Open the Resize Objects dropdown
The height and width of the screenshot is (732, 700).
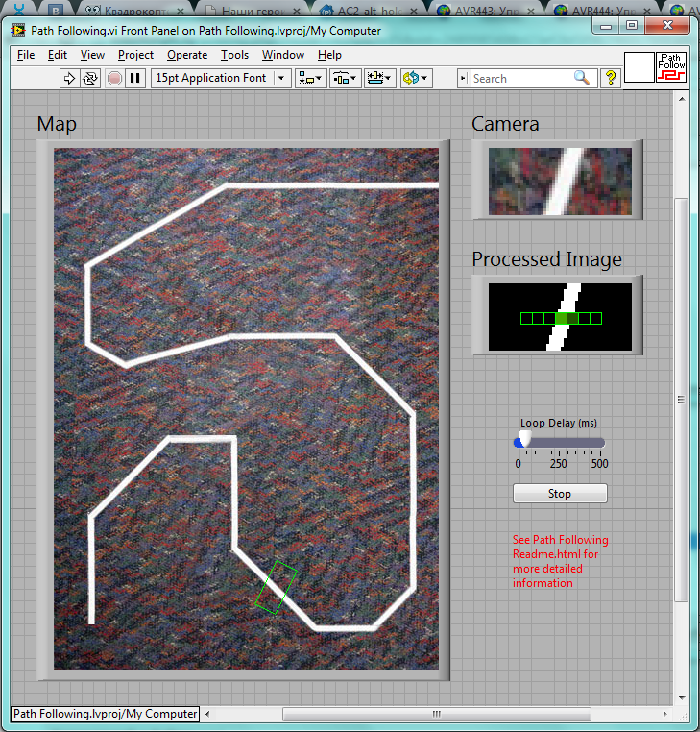(x=379, y=79)
